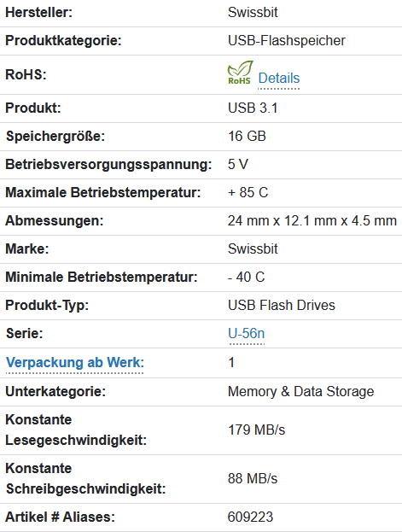Click the Hersteller row label
402x532 pixels.
pyautogui.click(x=39, y=13)
